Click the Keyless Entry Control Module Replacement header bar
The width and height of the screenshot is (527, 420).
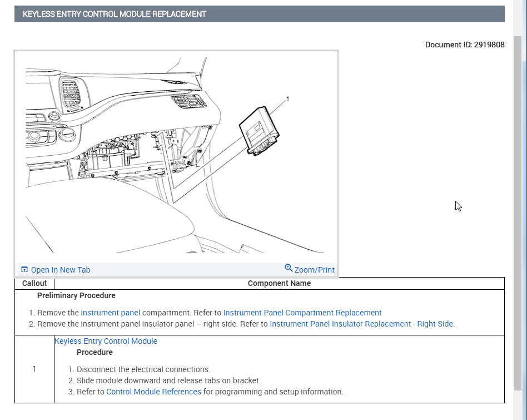point(259,14)
